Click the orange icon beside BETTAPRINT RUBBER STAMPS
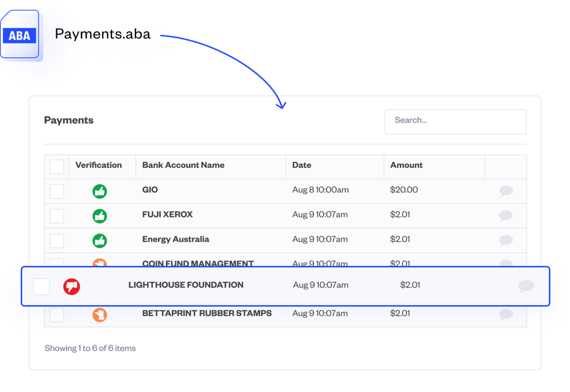 click(x=99, y=315)
